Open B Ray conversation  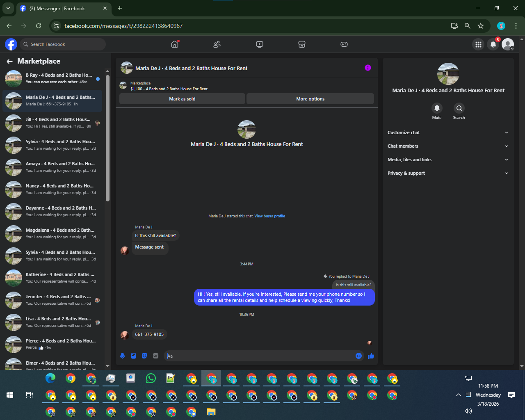[x=52, y=79]
